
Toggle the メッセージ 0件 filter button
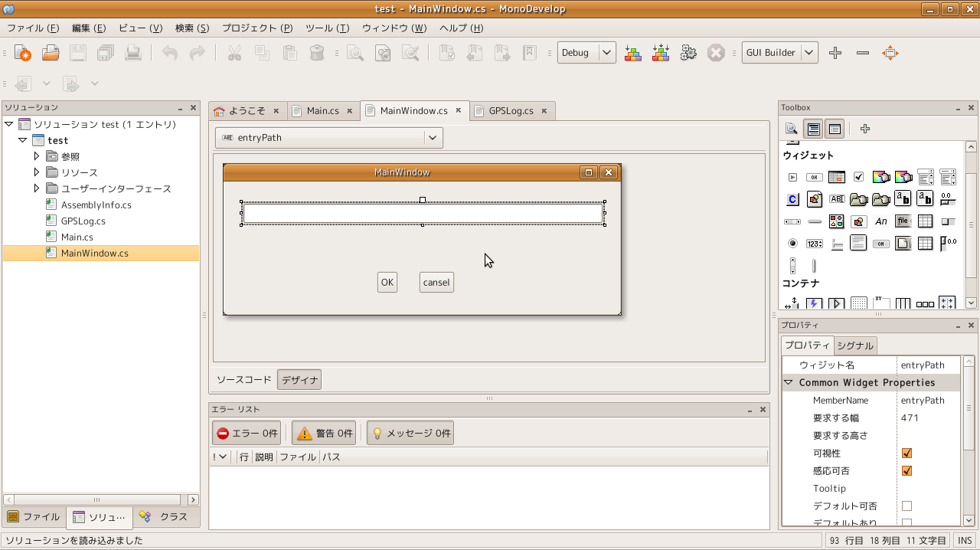410,434
